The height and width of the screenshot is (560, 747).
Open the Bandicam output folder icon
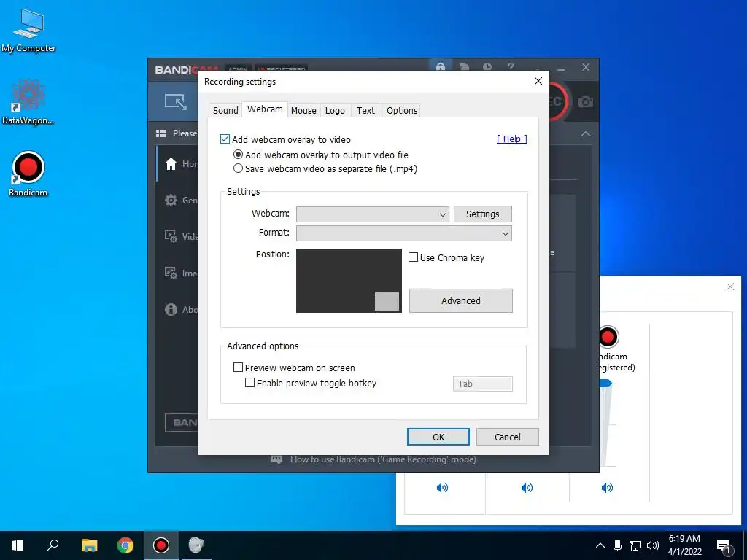click(x=464, y=66)
